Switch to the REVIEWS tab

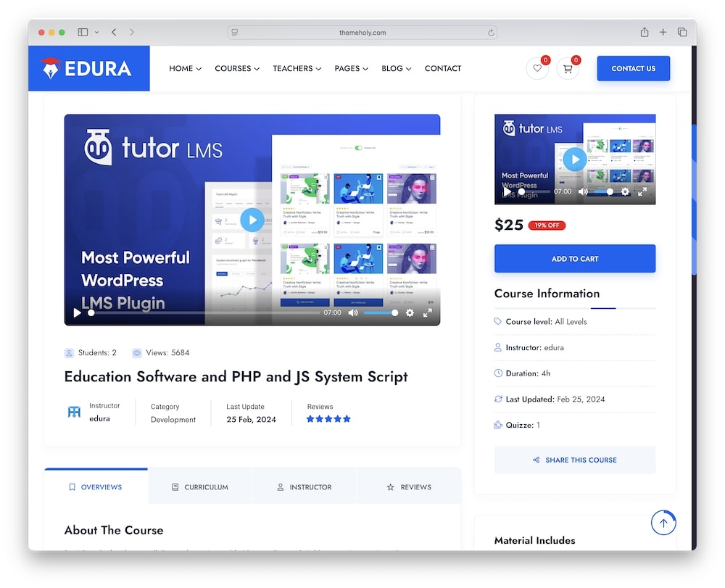coord(409,486)
